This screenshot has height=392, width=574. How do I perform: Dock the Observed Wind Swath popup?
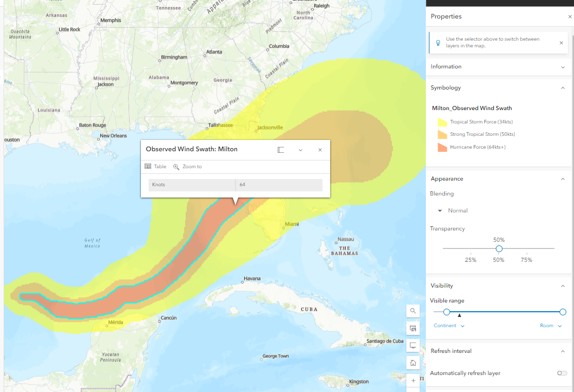(x=281, y=150)
